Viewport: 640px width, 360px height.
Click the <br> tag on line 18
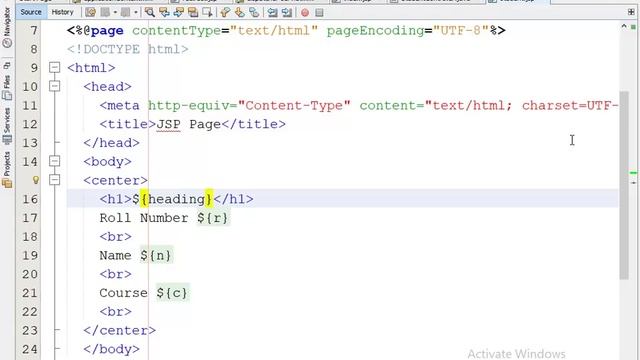coord(116,237)
